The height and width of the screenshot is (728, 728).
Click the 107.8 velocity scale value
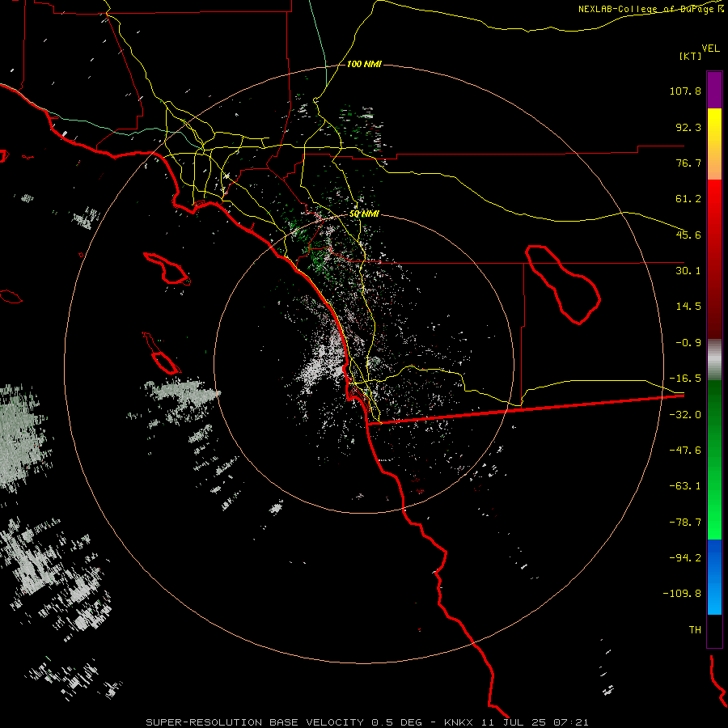coord(685,91)
